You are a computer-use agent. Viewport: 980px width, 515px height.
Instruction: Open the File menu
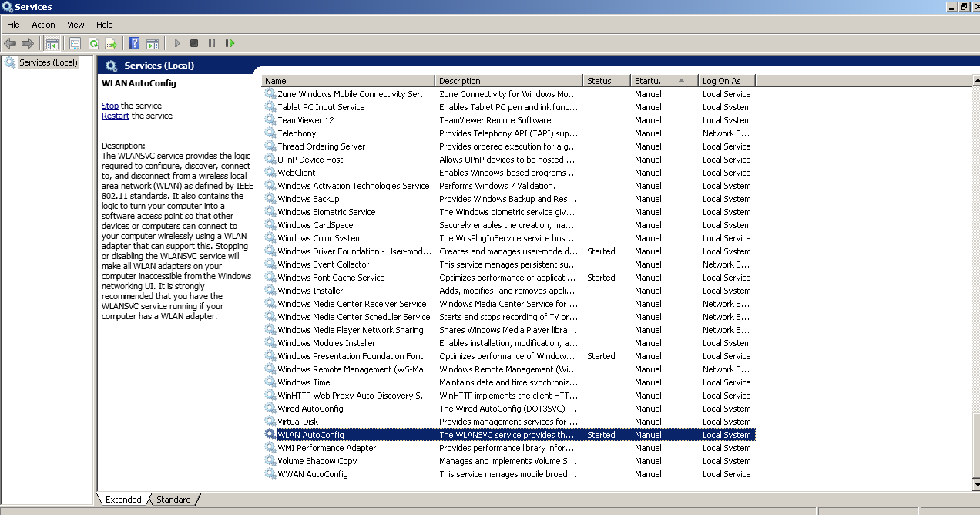point(13,25)
